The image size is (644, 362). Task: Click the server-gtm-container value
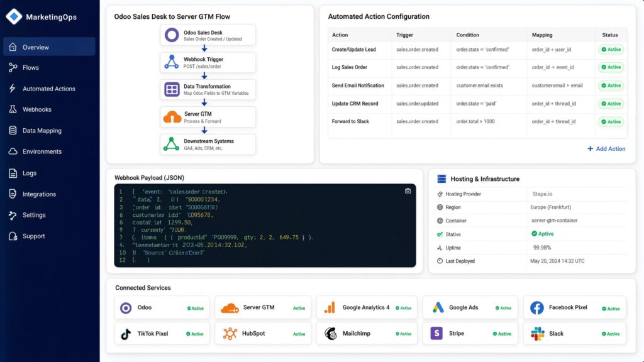tap(555, 221)
